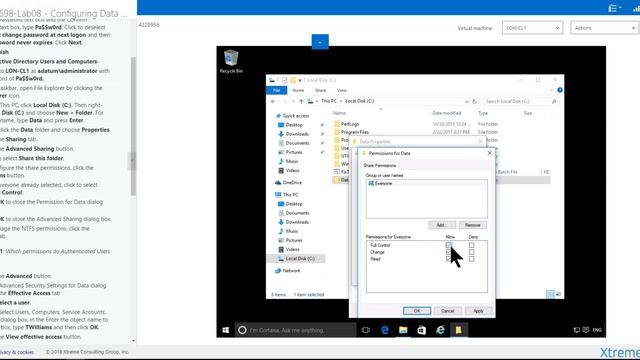Image resolution: width=640 pixels, height=360 pixels.
Task: Expand the address bar history dropdown
Action: (466, 101)
